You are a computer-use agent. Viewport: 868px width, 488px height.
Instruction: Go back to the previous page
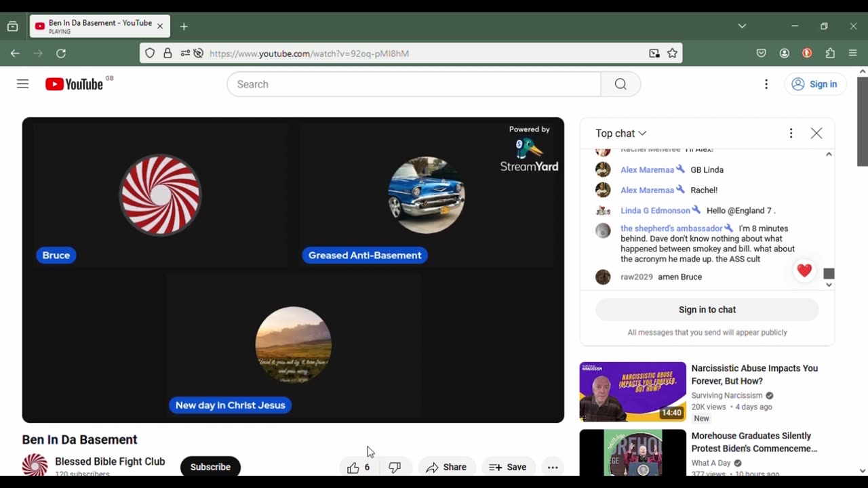point(15,54)
